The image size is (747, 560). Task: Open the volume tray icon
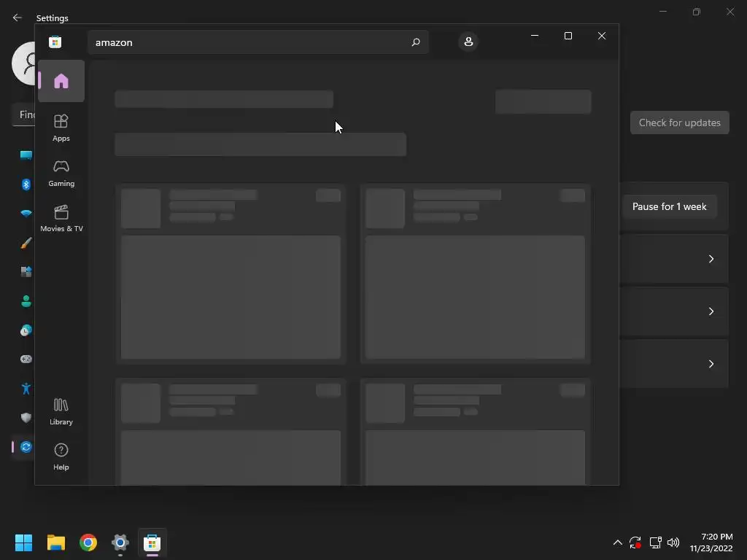point(673,542)
